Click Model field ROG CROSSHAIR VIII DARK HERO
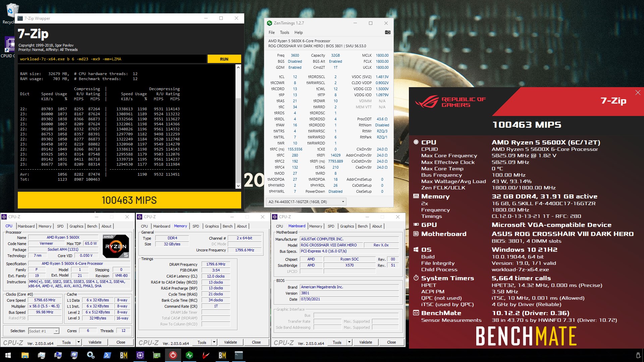 [x=331, y=245]
